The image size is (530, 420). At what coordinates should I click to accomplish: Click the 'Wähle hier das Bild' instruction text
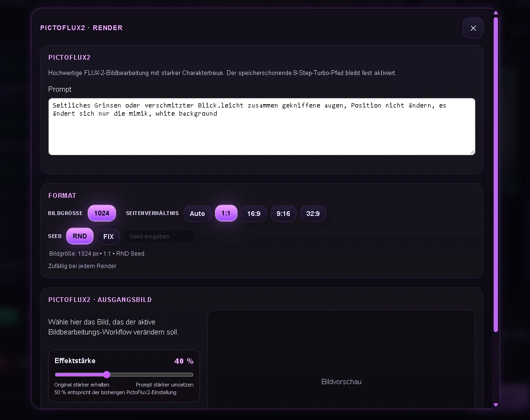click(x=113, y=327)
